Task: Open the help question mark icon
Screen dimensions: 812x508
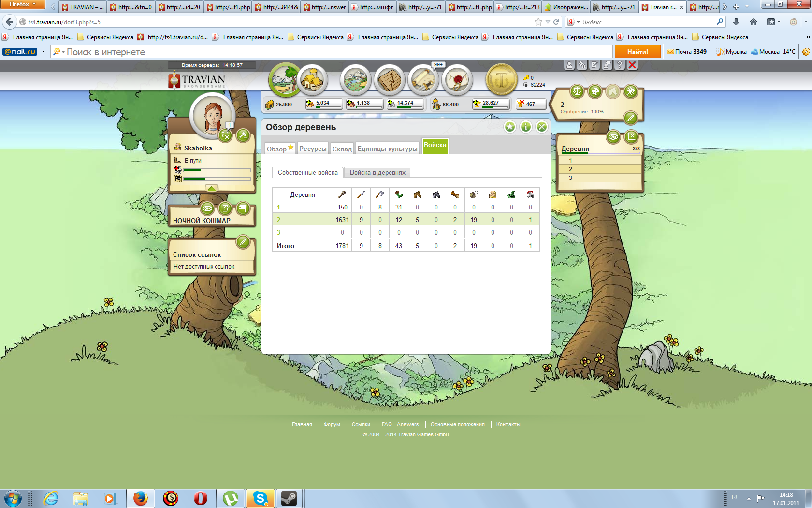Action: point(620,65)
